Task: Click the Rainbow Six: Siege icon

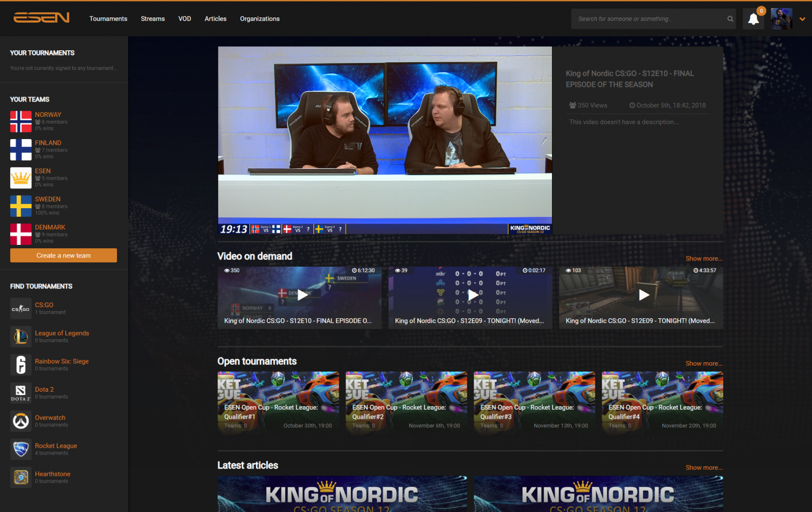Action: 21,365
